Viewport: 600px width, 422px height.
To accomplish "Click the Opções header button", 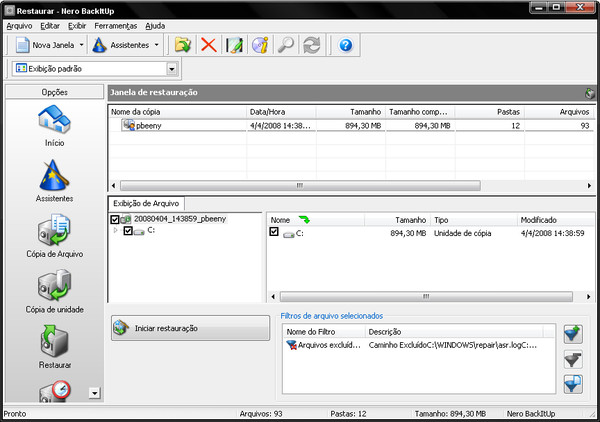I will click(54, 92).
